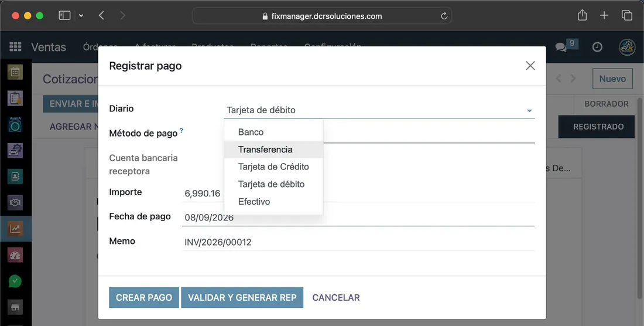Go back with Safari back arrow
Viewport: 644px width, 326px height.
coord(101,16)
